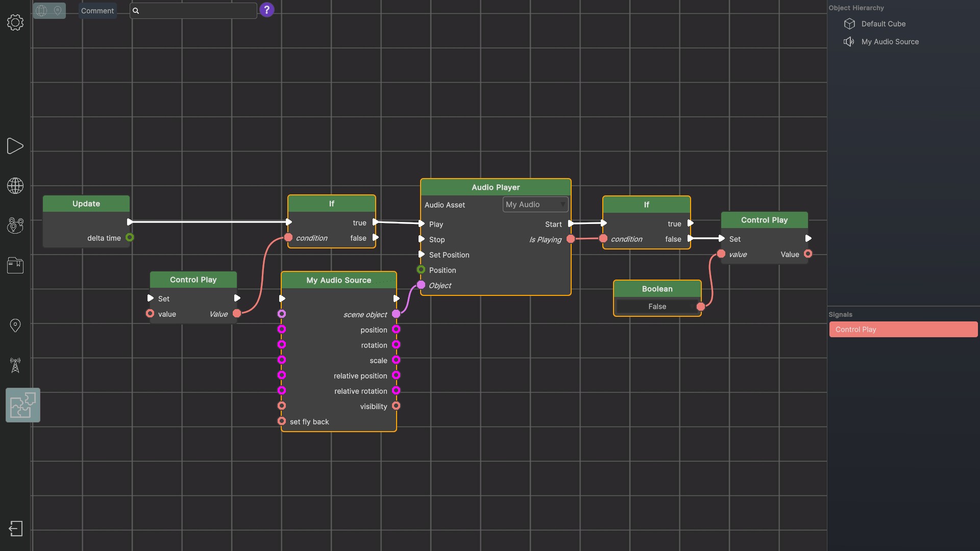Click the Boolean node output port
This screenshot has width=980, height=551.
[701, 307]
